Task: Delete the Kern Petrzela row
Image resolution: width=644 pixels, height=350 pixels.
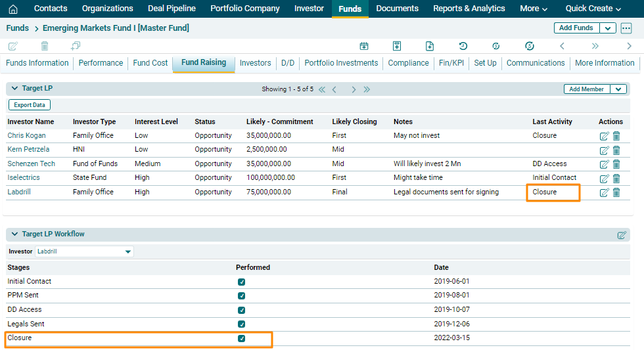Action: click(616, 150)
